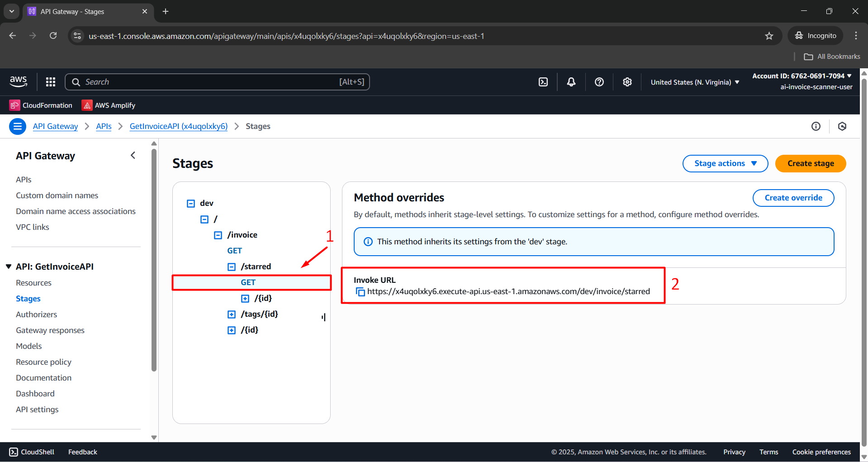Copy the Invoke URL with the copy icon
Viewport: 868px width, 462px height.
(x=360, y=292)
